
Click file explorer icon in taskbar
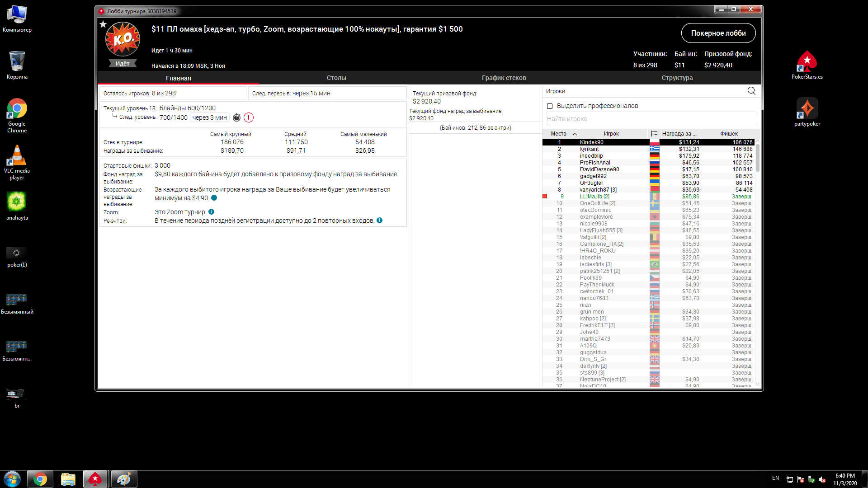pyautogui.click(x=68, y=479)
